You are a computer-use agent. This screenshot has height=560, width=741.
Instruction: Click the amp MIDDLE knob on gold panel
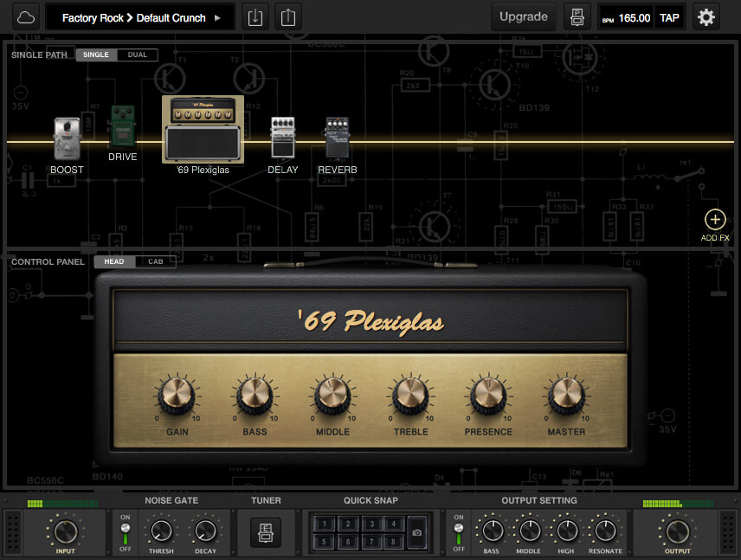[x=332, y=395]
